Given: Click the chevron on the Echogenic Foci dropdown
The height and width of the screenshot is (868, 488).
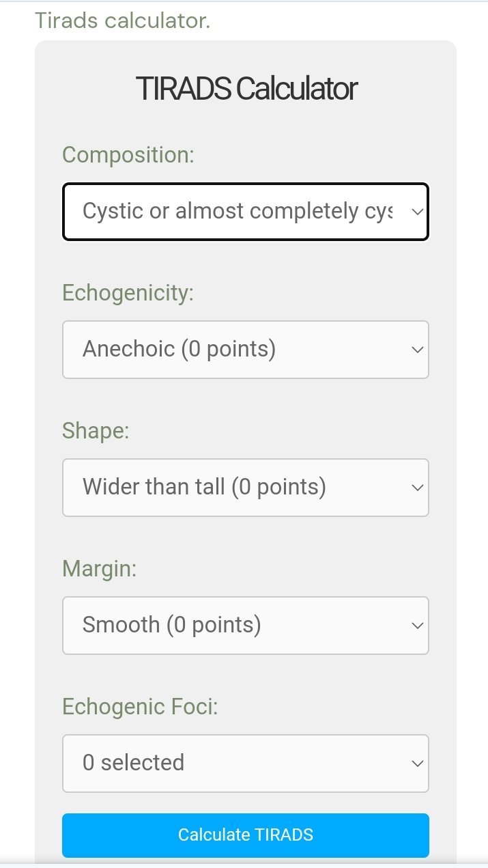Looking at the screenshot, I should pyautogui.click(x=418, y=763).
